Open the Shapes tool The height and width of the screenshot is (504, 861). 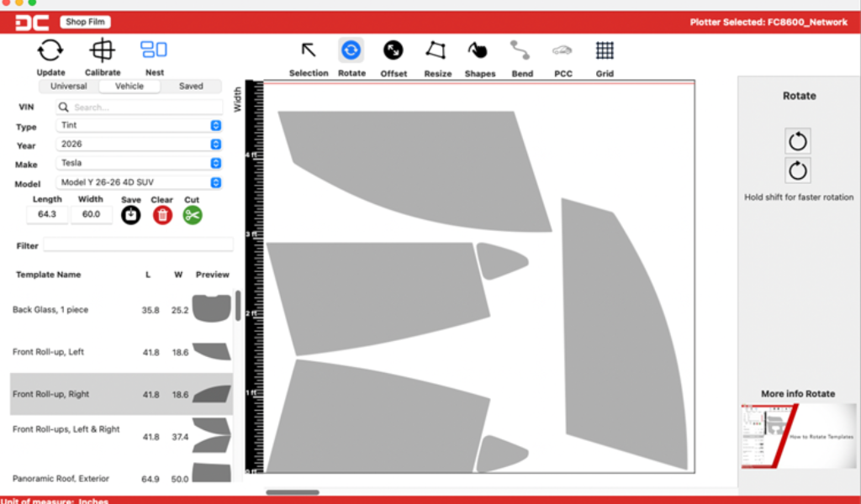[x=478, y=50]
